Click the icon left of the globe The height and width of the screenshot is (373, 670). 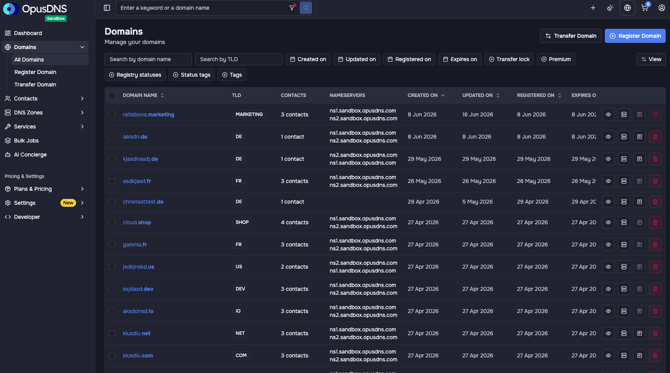click(x=610, y=8)
